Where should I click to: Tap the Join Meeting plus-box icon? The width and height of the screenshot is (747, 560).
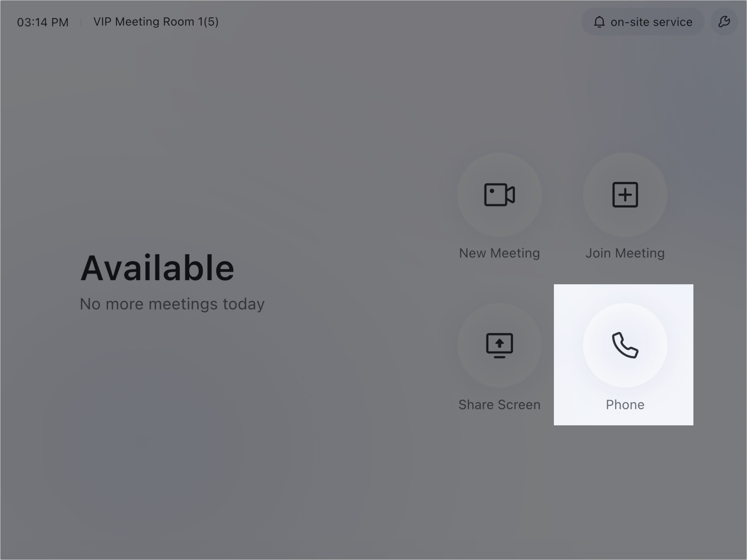(x=625, y=195)
